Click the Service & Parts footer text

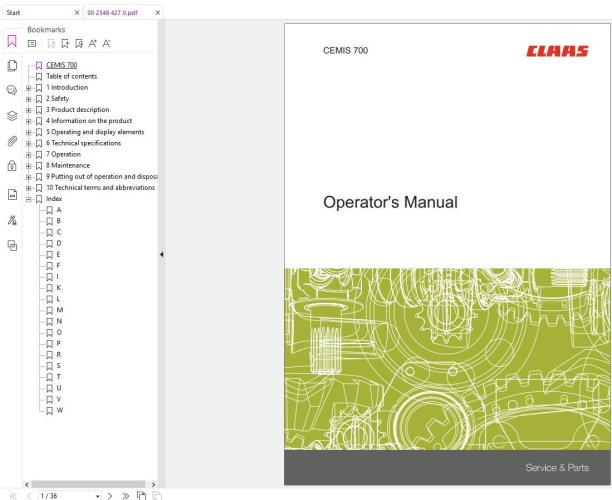click(x=557, y=468)
